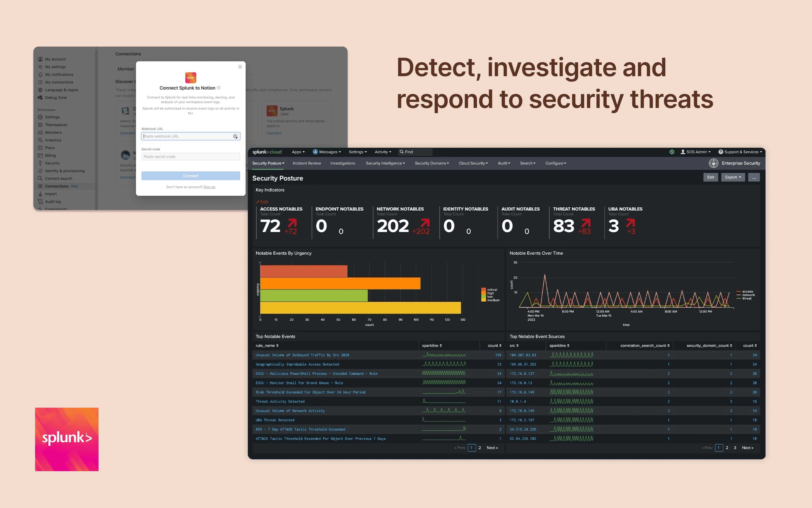Viewport: 812px width, 508px height.
Task: Click the more options ellipsis button
Action: [x=754, y=177]
